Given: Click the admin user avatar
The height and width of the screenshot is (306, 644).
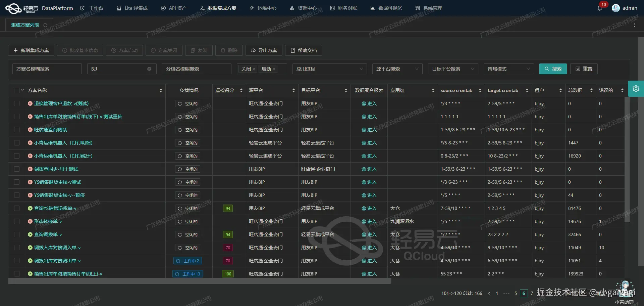Looking at the screenshot, I should pos(615,8).
